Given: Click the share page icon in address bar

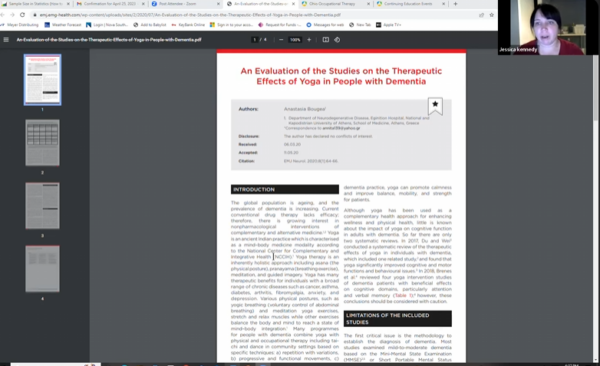Looking at the screenshot, I should [x=481, y=15].
